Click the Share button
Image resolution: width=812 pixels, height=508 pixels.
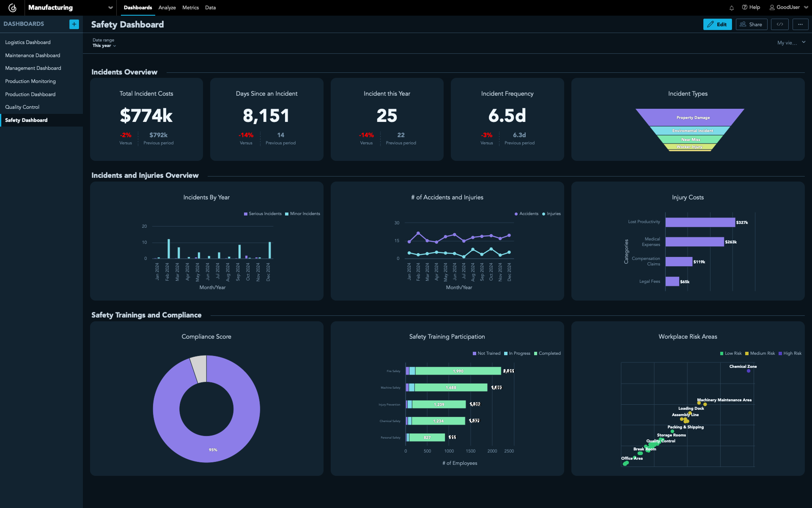(751, 24)
